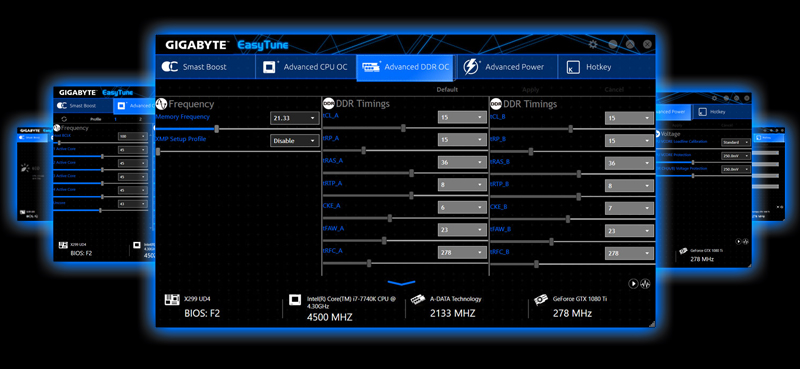Click the CPU icon beside the i7-7740K
Viewport: 800px width, 369px height.
click(295, 300)
